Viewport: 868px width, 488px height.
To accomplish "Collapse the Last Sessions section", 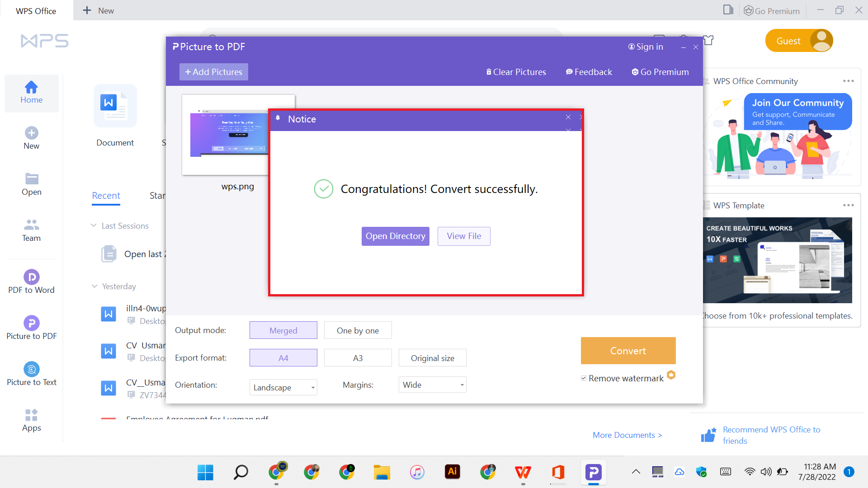I will point(94,225).
